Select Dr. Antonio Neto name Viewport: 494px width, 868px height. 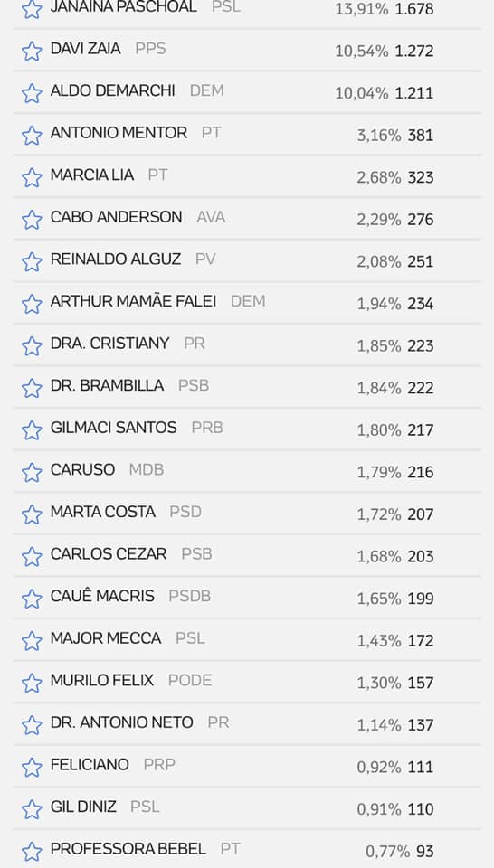(x=122, y=722)
